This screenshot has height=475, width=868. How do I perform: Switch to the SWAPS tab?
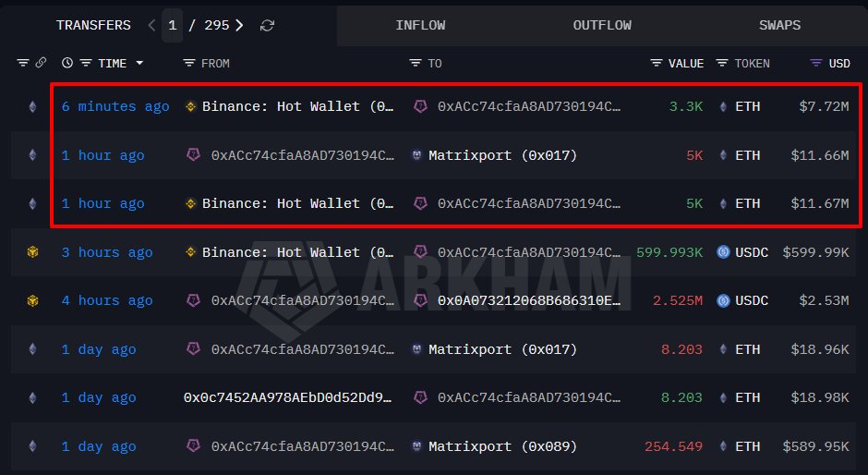point(779,26)
